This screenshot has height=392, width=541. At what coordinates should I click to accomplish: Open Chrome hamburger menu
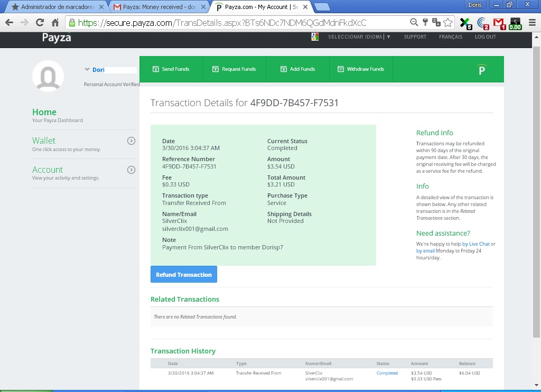[x=532, y=23]
